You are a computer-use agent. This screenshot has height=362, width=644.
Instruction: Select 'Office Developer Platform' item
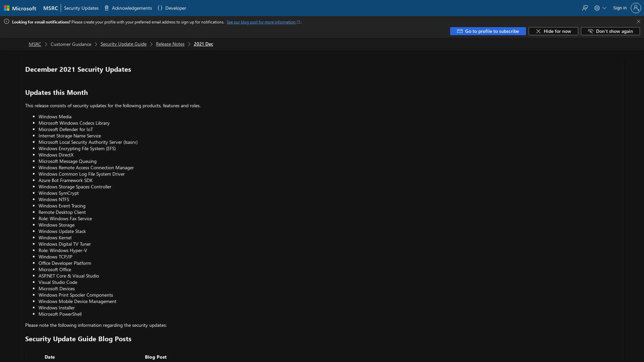pos(65,263)
